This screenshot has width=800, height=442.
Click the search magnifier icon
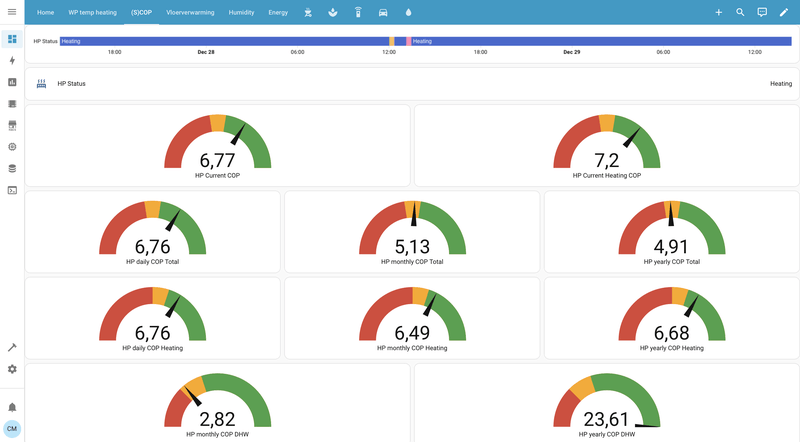tap(740, 12)
